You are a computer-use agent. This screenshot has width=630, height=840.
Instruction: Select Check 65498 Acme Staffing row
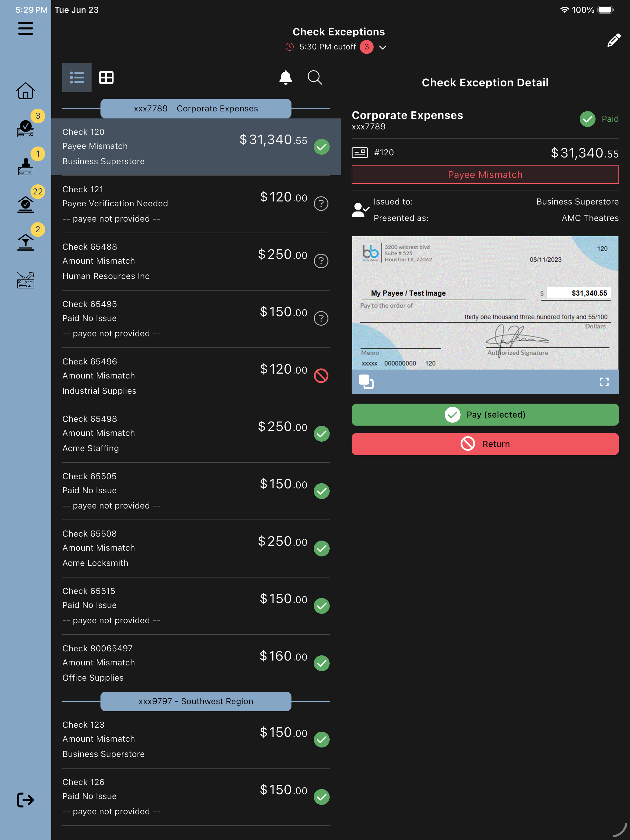(x=196, y=434)
